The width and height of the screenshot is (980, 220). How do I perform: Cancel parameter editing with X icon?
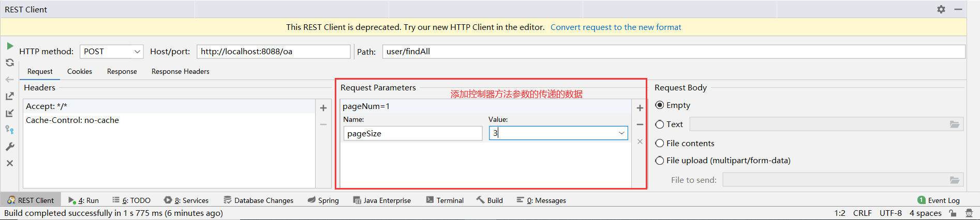tap(640, 142)
